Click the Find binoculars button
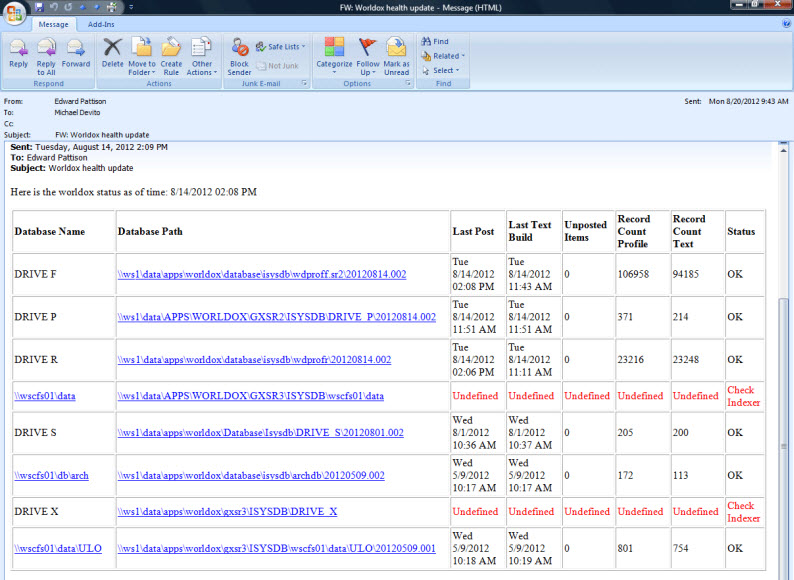This screenshot has height=580, width=794. pos(435,42)
